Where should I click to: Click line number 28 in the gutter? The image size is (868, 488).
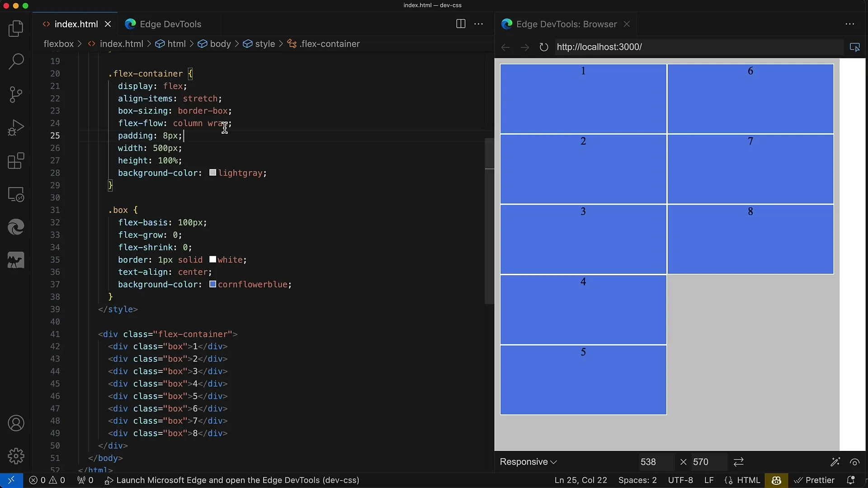(55, 173)
